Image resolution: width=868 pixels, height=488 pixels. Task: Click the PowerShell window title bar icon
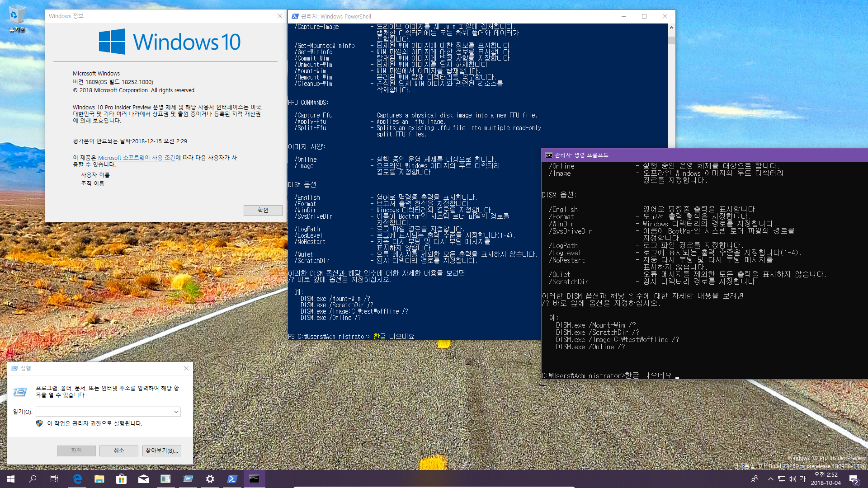(295, 16)
